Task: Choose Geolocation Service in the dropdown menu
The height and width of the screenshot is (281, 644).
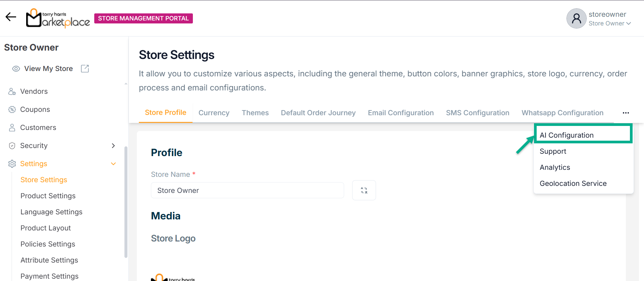Action: pyautogui.click(x=573, y=184)
